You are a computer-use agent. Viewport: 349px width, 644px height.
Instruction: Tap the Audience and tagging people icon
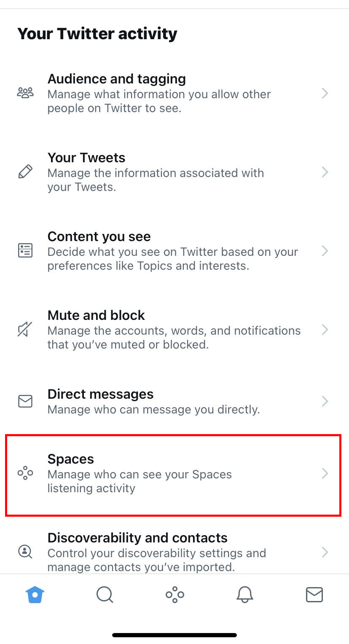click(x=25, y=93)
